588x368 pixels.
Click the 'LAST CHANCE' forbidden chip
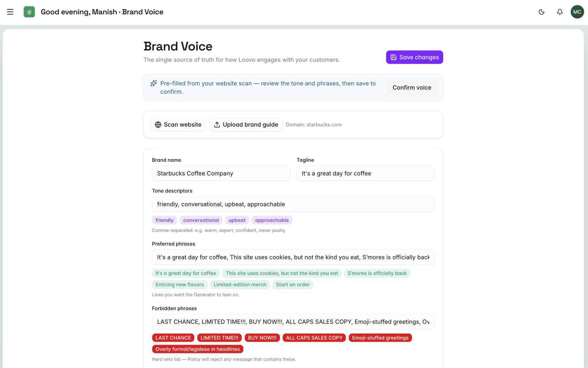[173, 338]
